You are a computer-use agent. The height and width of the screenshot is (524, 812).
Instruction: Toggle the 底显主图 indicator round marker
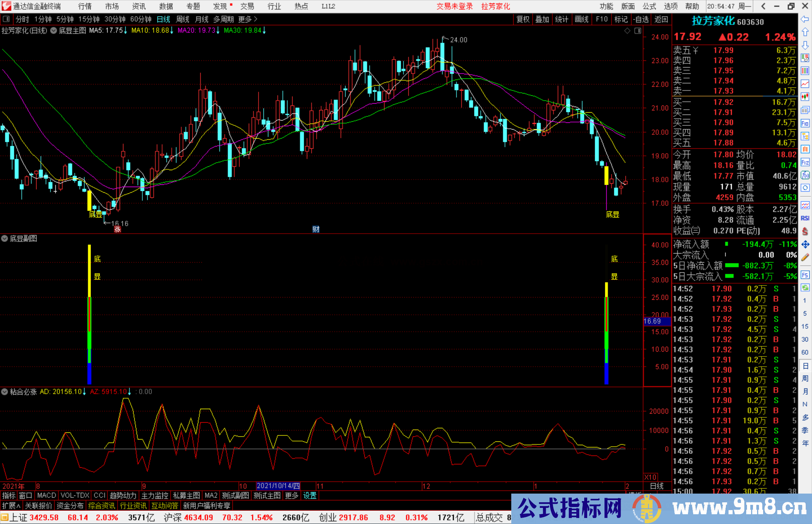click(x=54, y=30)
